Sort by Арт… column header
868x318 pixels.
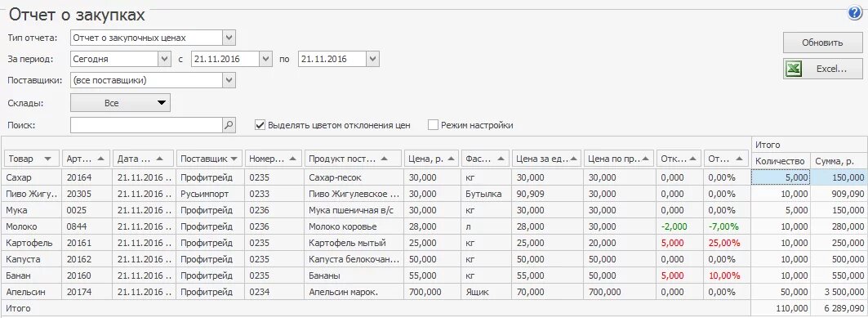(x=86, y=159)
